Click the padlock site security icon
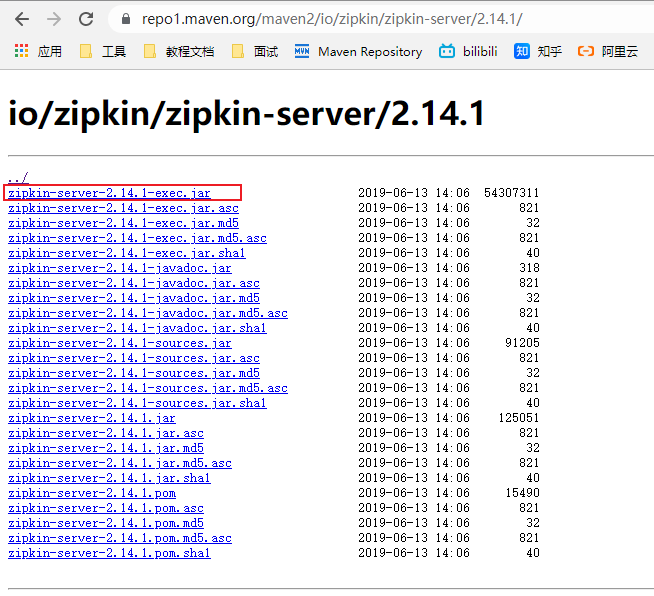Screen dimensions: 654x596 tap(126, 19)
